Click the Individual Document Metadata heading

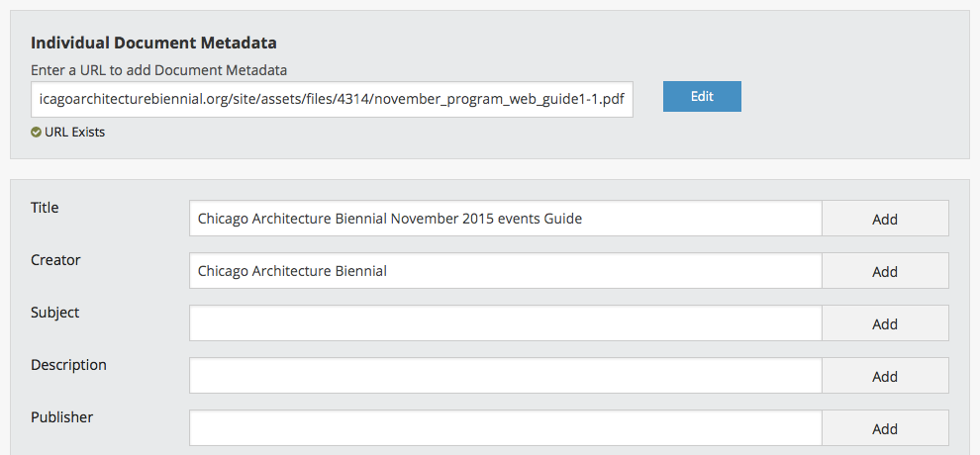tap(153, 43)
